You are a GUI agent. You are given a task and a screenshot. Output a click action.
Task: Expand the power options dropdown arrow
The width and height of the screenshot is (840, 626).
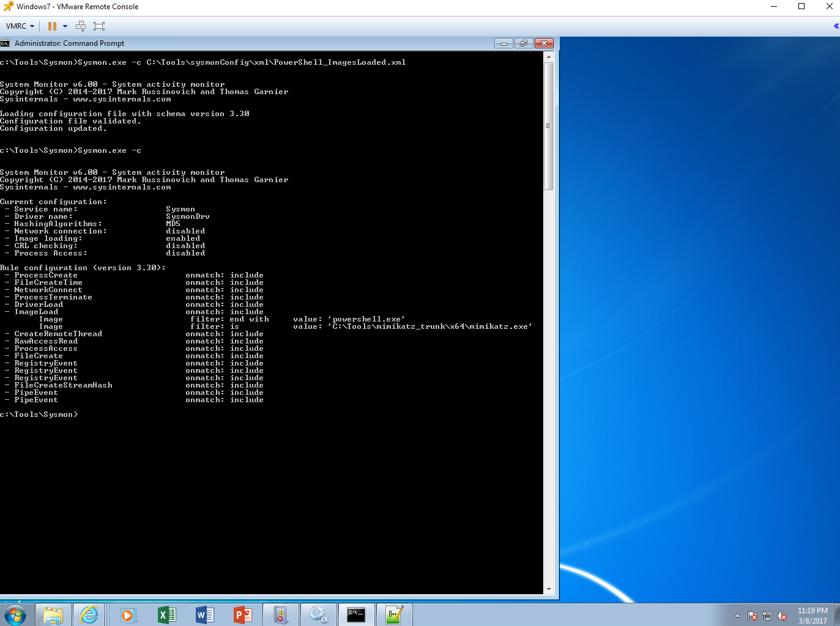pyautogui.click(x=65, y=26)
